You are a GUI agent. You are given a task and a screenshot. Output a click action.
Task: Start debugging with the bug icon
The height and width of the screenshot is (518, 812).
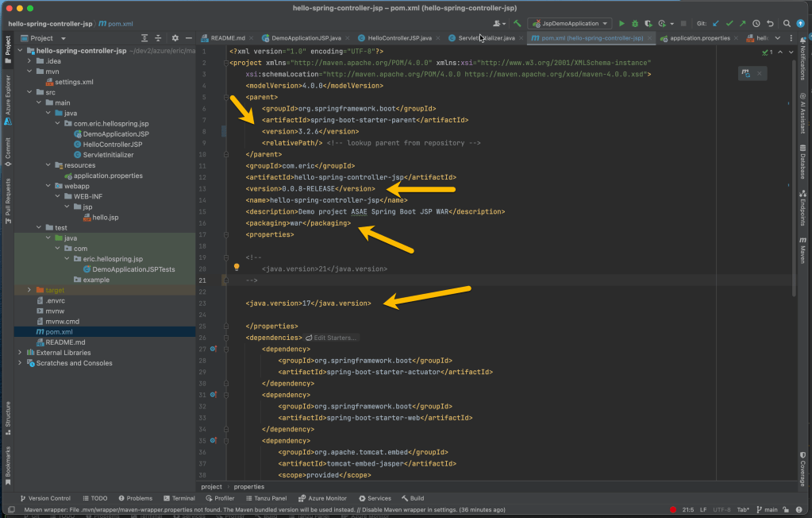(x=634, y=24)
